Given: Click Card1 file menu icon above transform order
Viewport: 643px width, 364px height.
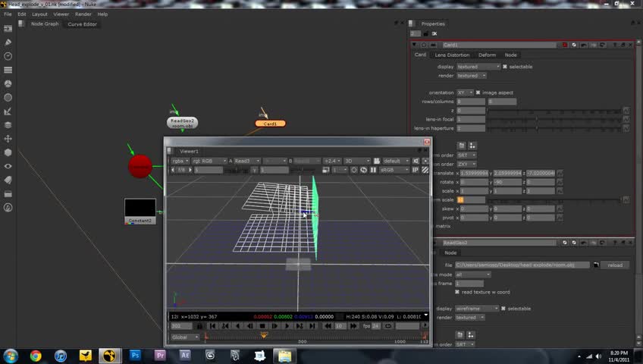Looking at the screenshot, I should [461, 146].
